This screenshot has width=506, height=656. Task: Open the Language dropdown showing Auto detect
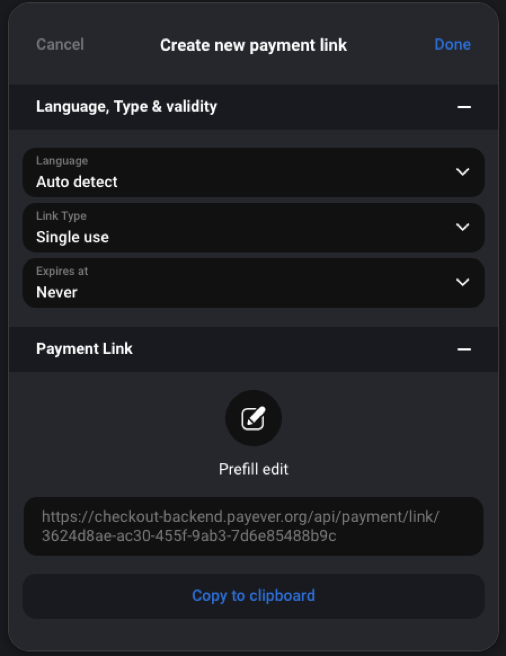pyautogui.click(x=253, y=172)
